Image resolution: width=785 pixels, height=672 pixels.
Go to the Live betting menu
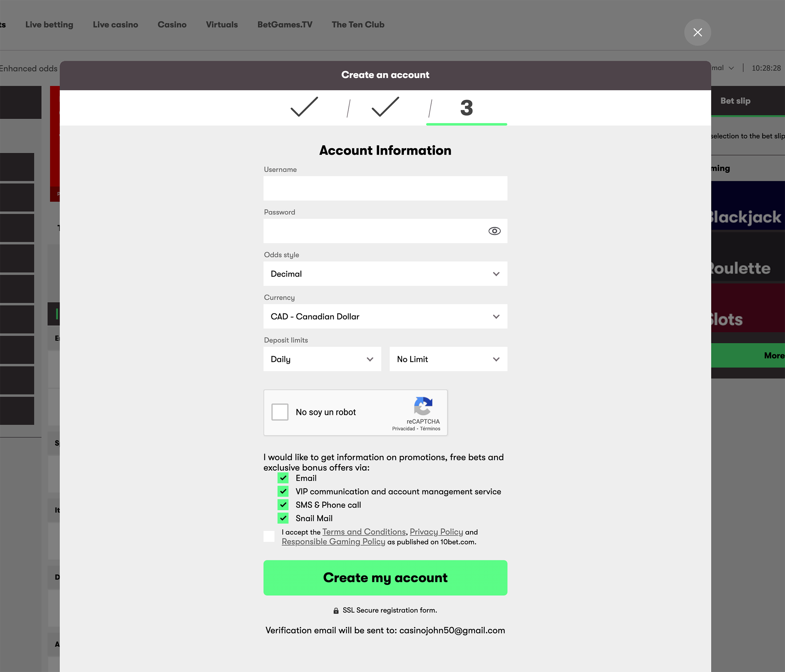tap(49, 25)
